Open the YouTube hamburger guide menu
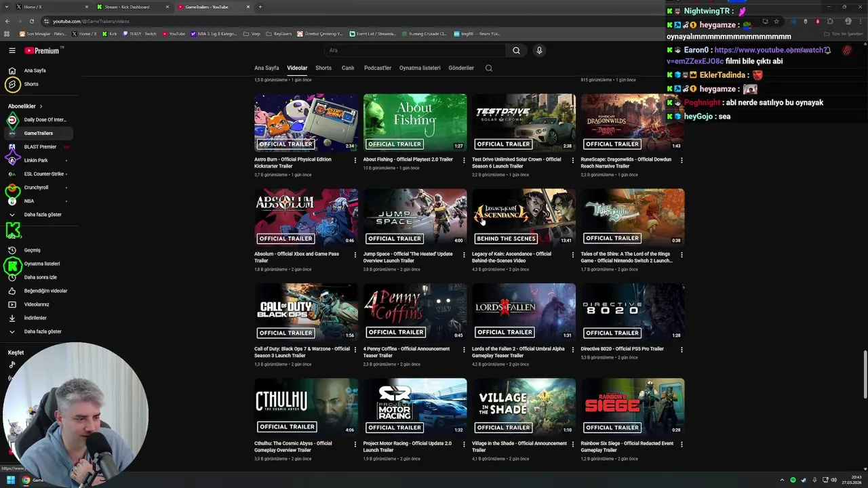868x488 pixels. tap(12, 50)
